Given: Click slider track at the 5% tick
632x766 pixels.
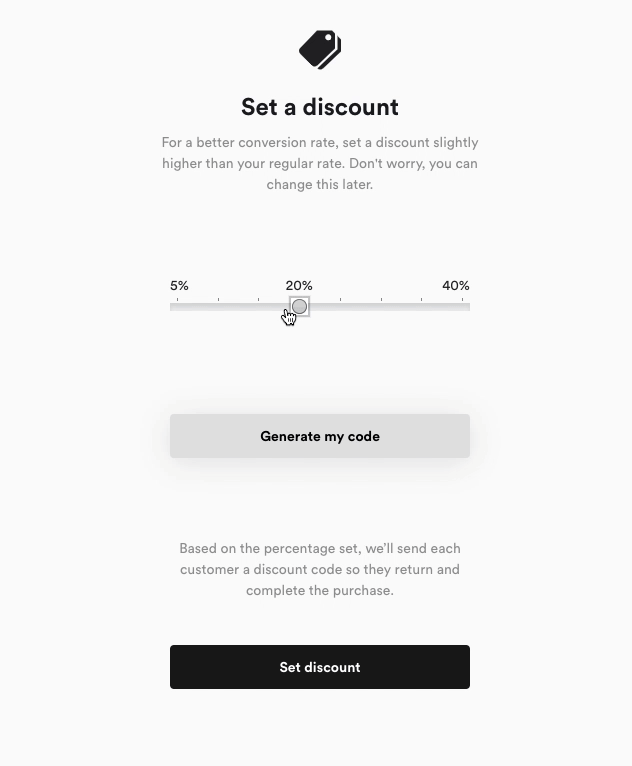Looking at the screenshot, I should tap(178, 306).
